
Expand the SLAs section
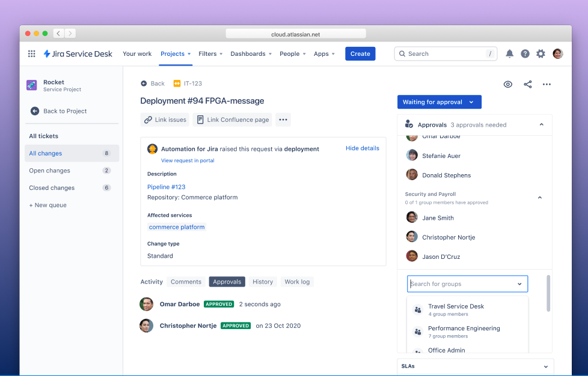tap(545, 366)
